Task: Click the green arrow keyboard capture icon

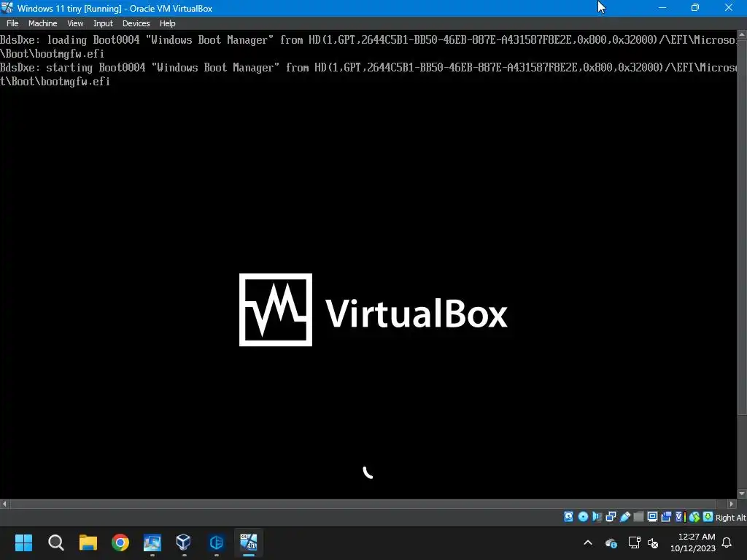Action: pyautogui.click(x=708, y=517)
